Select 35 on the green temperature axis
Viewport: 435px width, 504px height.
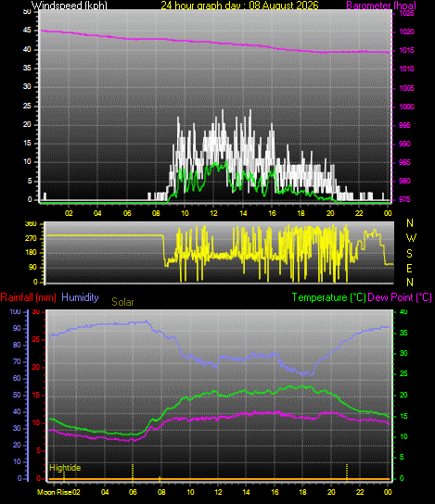(x=403, y=333)
